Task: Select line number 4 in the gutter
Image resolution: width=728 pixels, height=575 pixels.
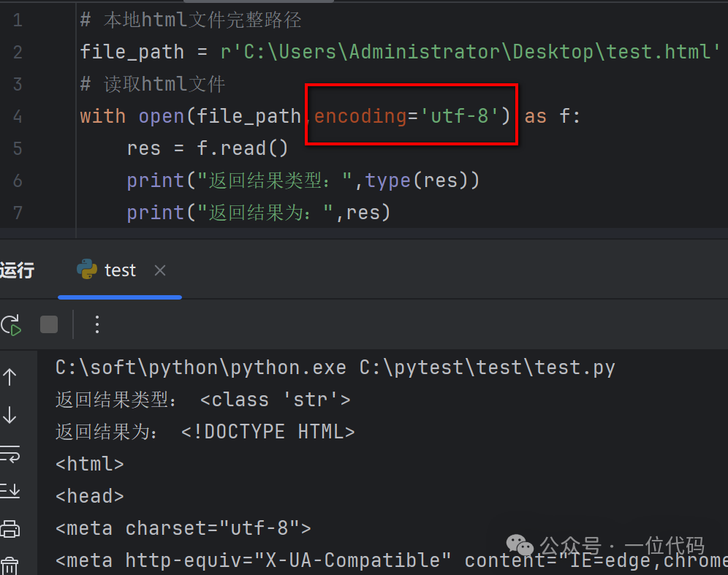Action: click(x=18, y=115)
